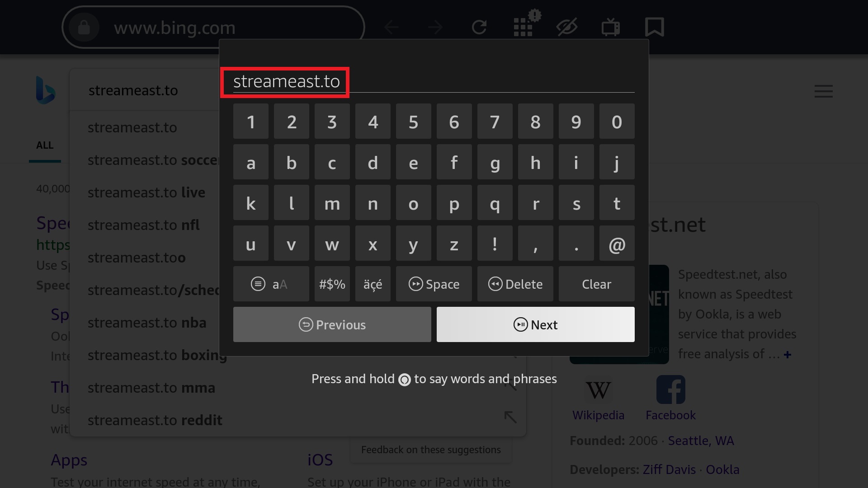
Task: Click the lock icon in address bar
Action: click(84, 28)
